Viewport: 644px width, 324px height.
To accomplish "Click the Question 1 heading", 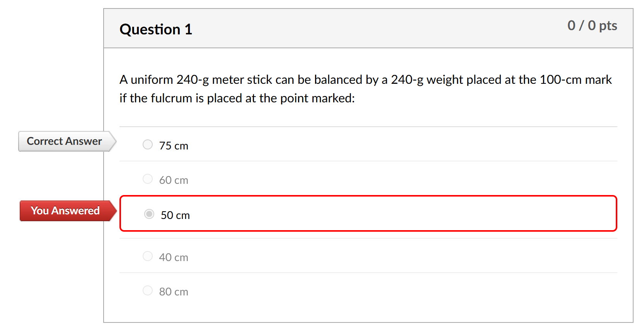I will [x=156, y=29].
